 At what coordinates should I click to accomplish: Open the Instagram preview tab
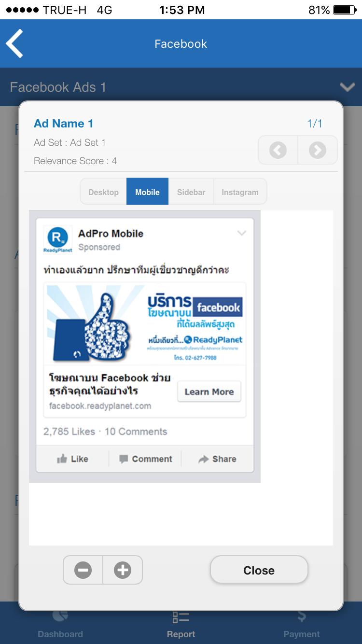pos(240,192)
